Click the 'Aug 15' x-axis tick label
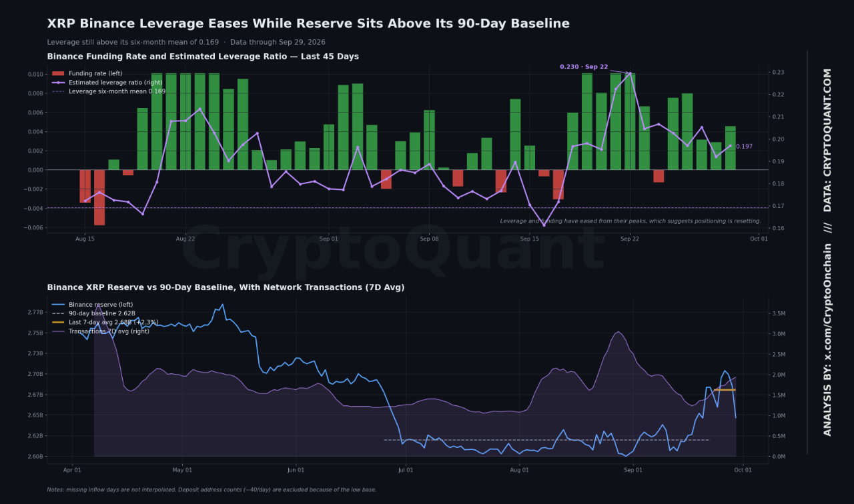Viewport: 854px width, 504px height. pyautogui.click(x=85, y=239)
